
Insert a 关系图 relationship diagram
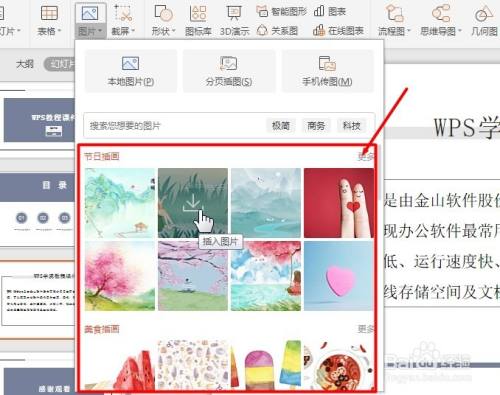pos(277,31)
